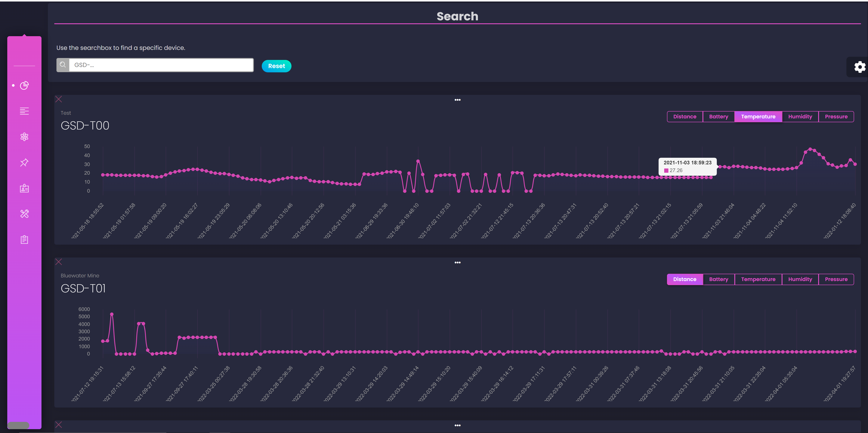
Task: Expand the three-dot menu of bottom card
Action: 457,425
